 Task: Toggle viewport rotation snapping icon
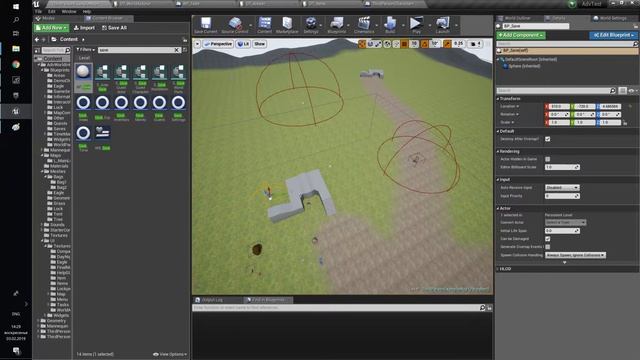tap(424, 44)
